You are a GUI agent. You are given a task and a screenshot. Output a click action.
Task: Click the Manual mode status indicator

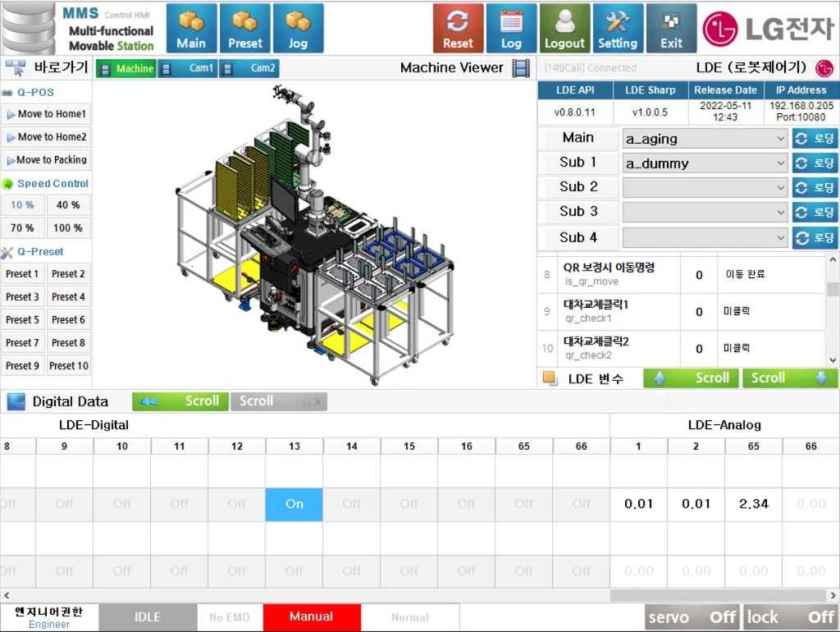(311, 617)
